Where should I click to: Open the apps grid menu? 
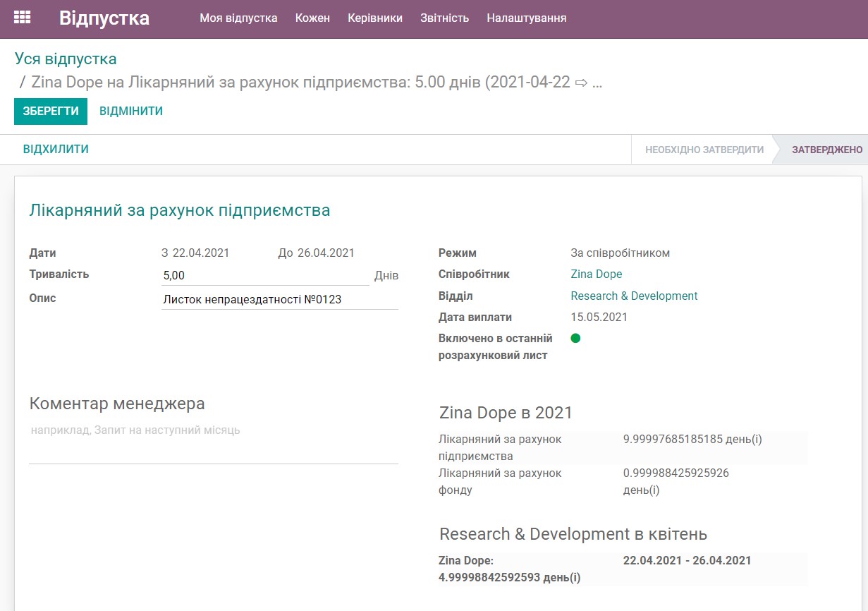point(22,17)
